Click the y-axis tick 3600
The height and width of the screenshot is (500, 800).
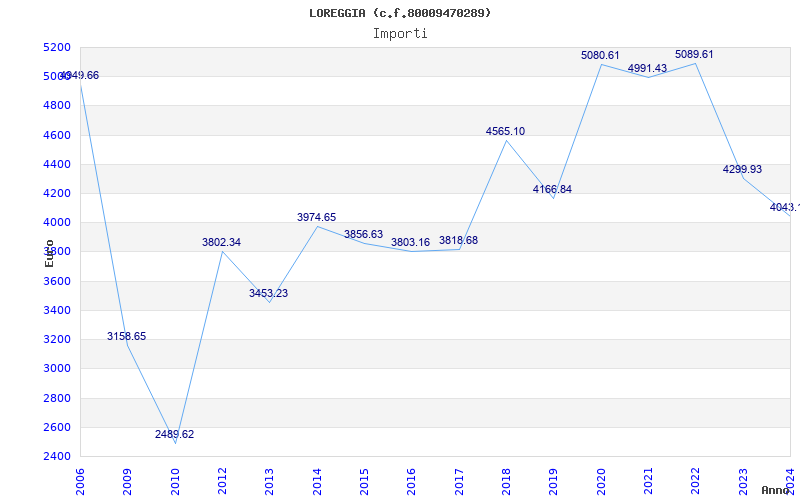[x=57, y=281]
